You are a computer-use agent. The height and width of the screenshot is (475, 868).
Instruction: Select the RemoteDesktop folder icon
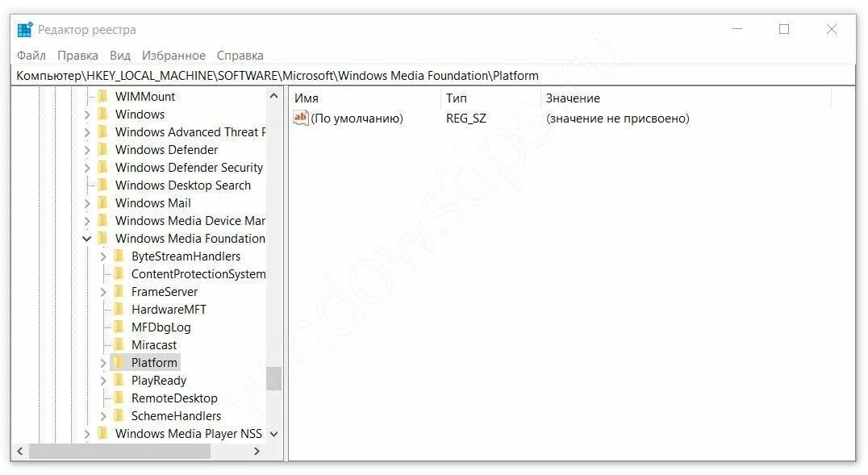119,398
